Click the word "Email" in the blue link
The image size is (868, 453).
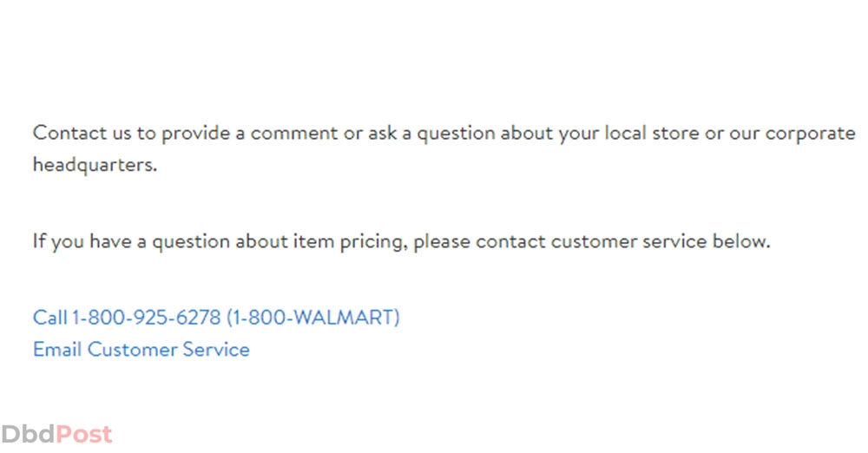tap(57, 350)
